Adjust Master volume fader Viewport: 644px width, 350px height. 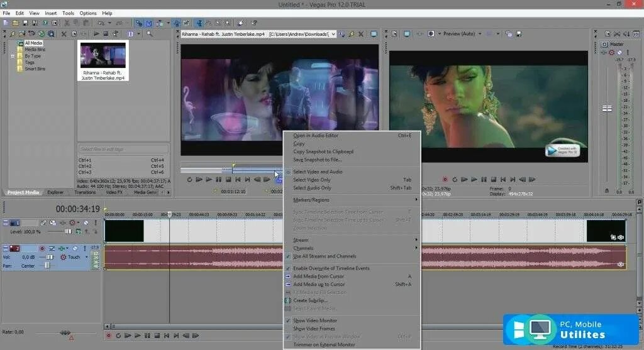tap(607, 109)
